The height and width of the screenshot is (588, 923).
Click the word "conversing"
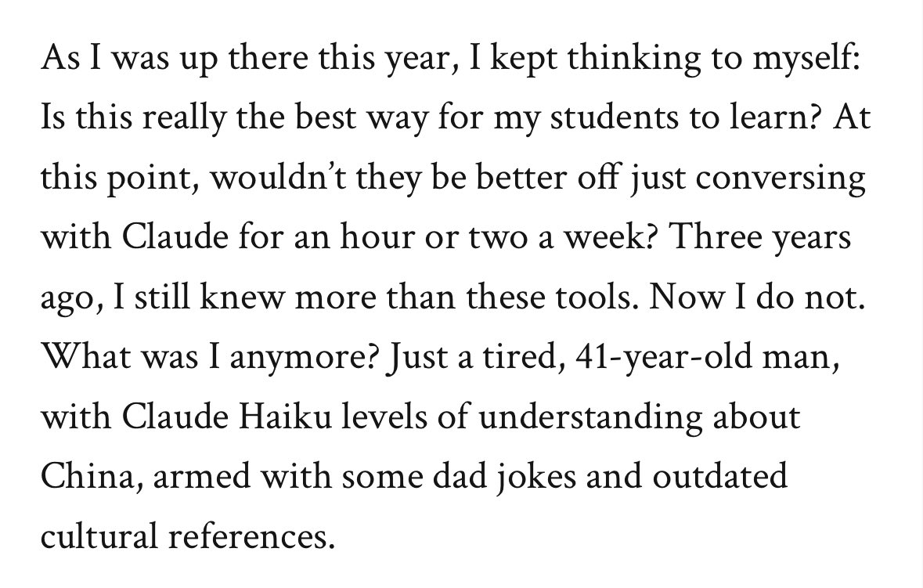781,177
